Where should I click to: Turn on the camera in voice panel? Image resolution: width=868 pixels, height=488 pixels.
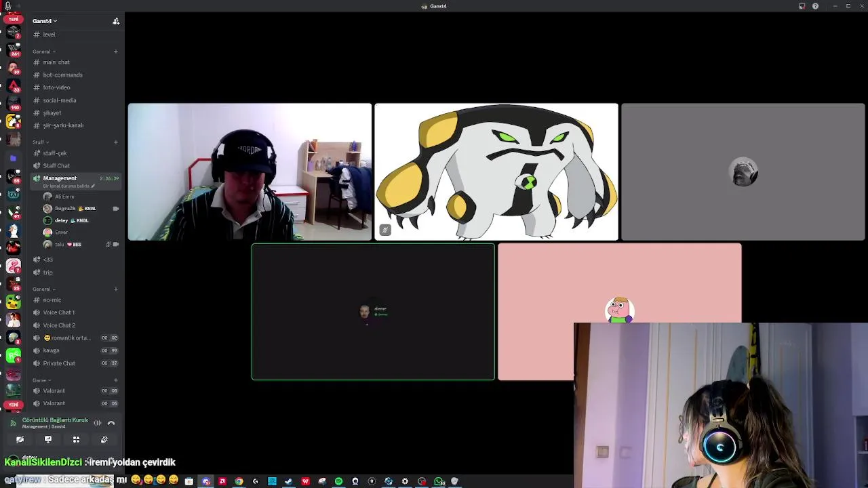(20, 439)
